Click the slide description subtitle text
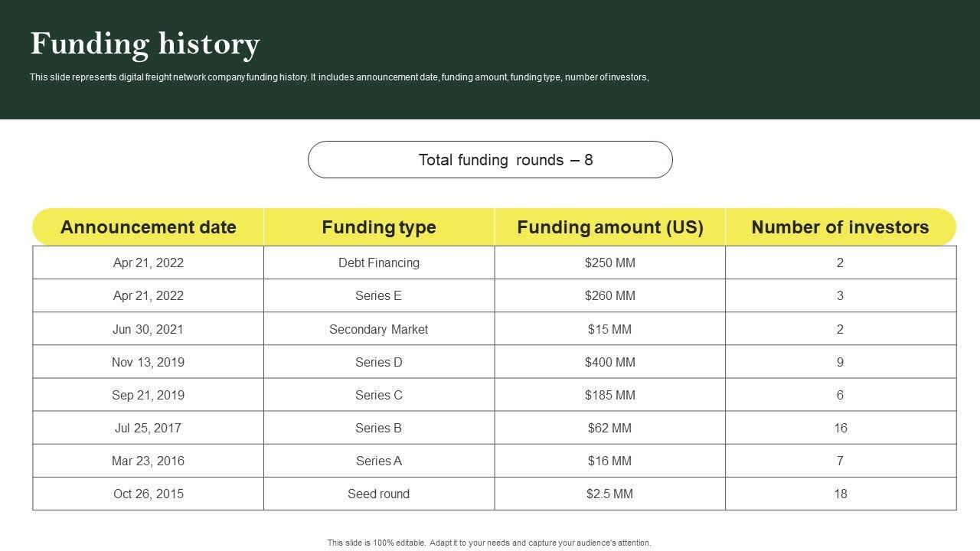 click(x=339, y=77)
